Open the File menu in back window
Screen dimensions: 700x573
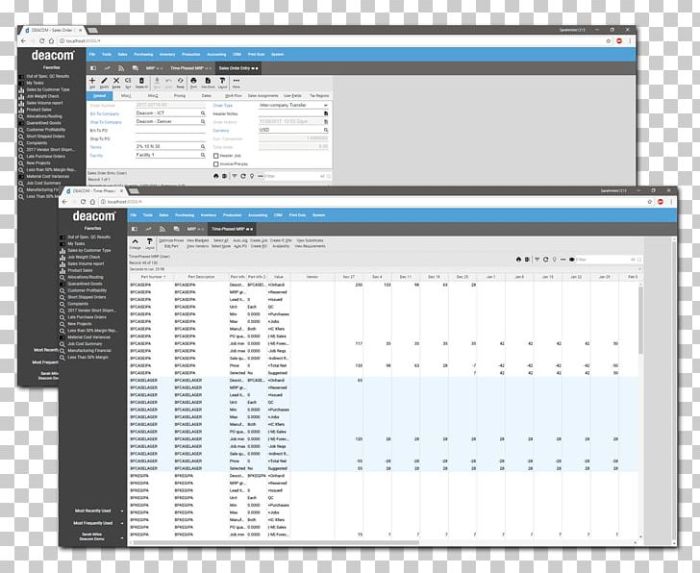pyautogui.click(x=92, y=54)
